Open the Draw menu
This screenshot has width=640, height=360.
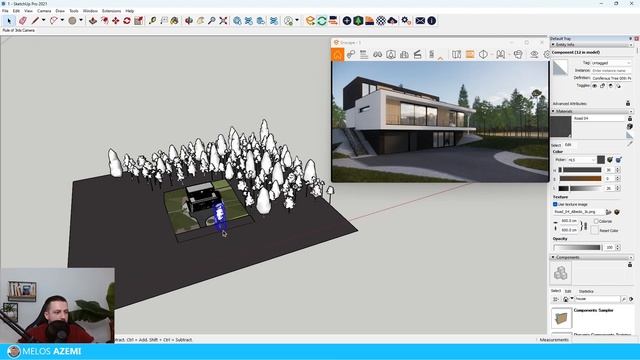click(60, 11)
